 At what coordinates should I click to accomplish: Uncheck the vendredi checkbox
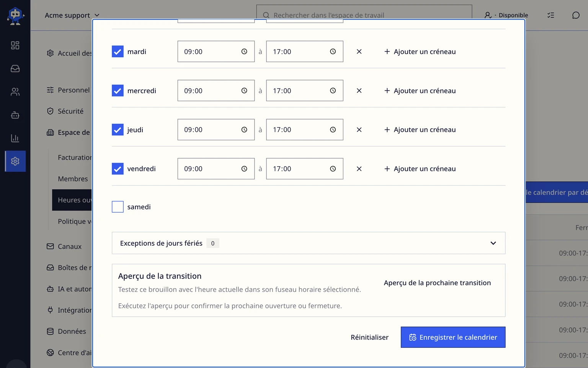pos(118,169)
